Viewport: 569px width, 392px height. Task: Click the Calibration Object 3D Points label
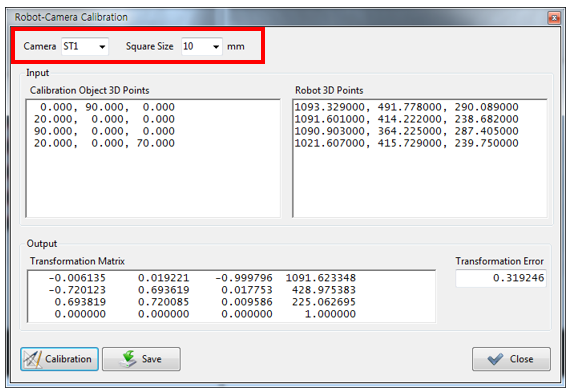pos(90,90)
